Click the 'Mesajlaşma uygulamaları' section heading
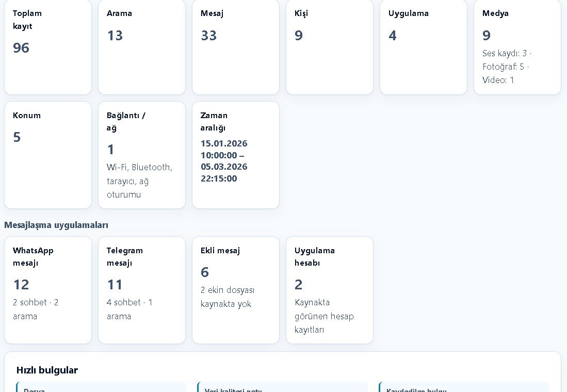 click(56, 225)
